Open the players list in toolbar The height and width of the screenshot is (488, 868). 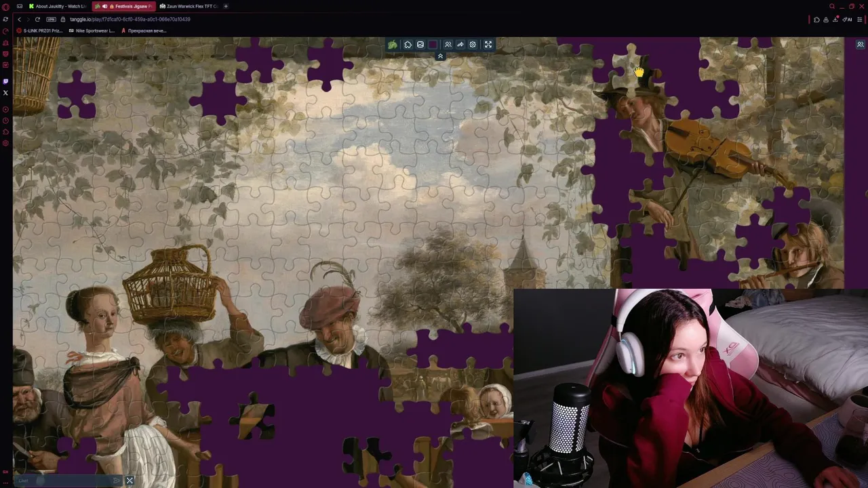448,45
